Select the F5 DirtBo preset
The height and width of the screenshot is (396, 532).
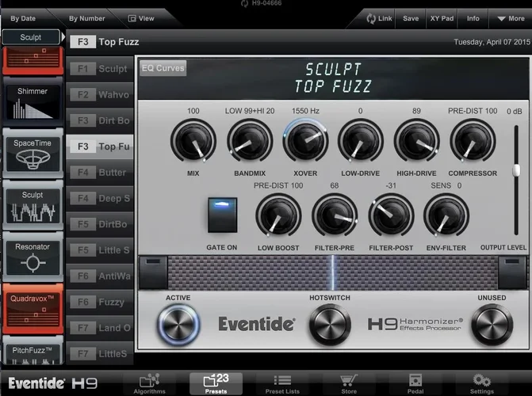coord(100,224)
